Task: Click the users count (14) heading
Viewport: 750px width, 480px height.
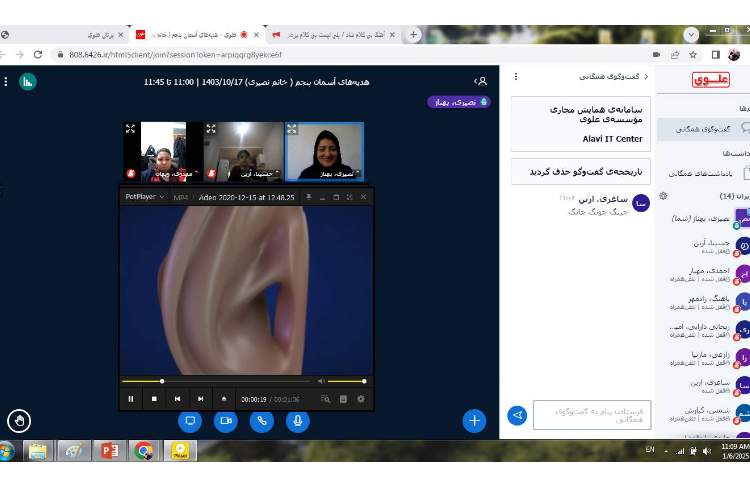Action: click(x=734, y=196)
